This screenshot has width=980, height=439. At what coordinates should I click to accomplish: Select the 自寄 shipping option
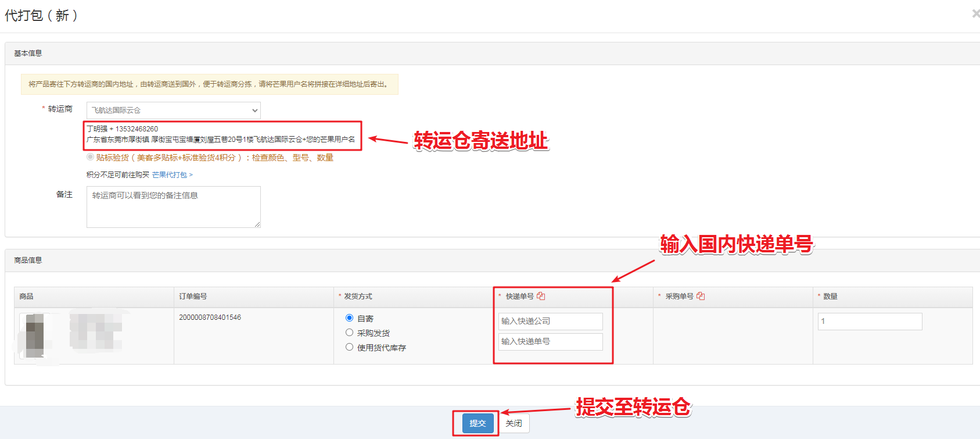click(x=349, y=318)
